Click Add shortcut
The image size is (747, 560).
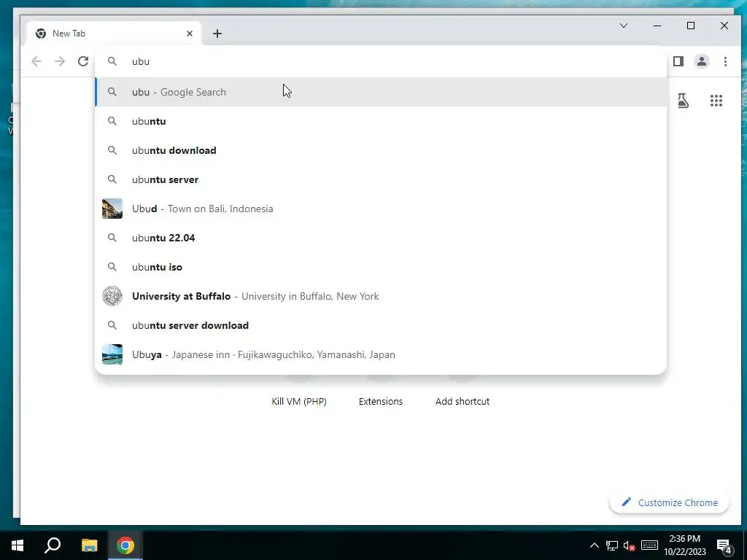click(462, 402)
